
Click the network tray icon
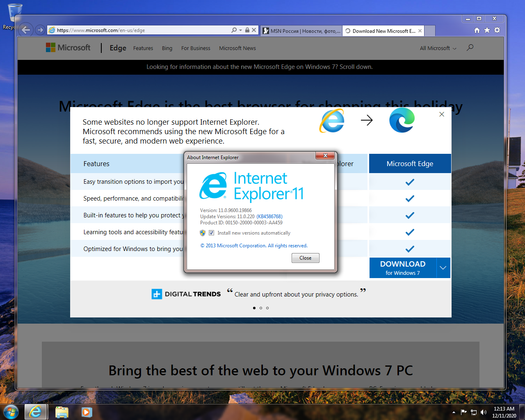pos(474,412)
